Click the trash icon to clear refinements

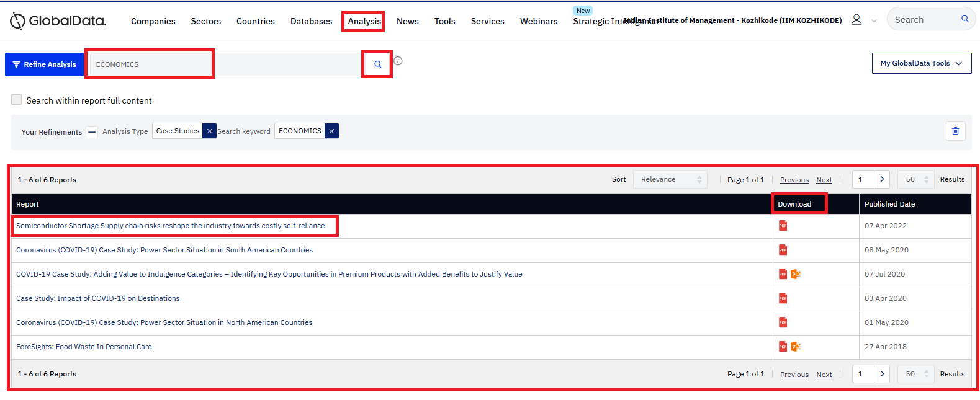tap(955, 131)
